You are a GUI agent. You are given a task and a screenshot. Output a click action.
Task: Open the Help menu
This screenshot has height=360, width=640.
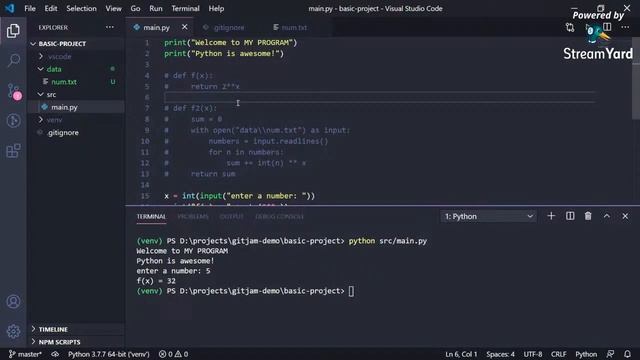pos(216,8)
